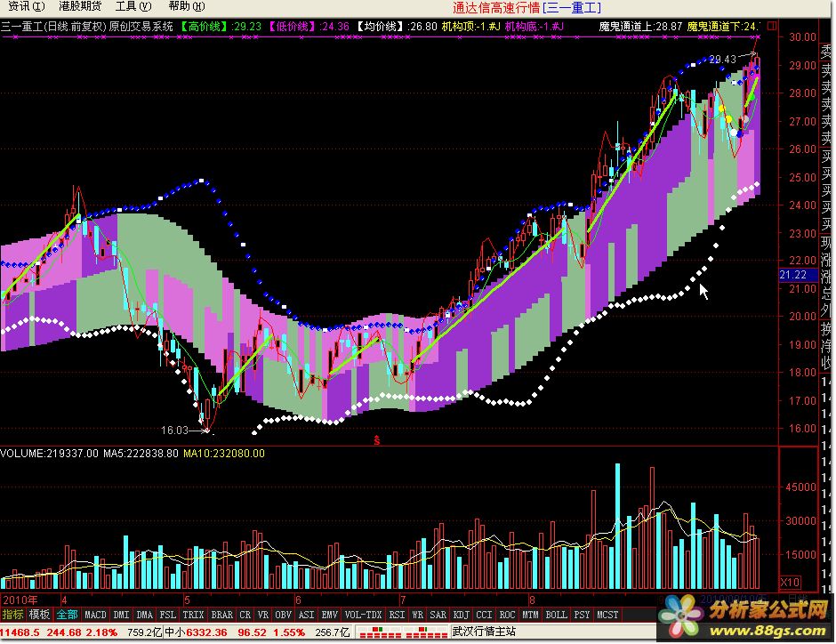Image resolution: width=836 pixels, height=644 pixels.
Task: Select the MCST indicator tab
Action: [607, 615]
